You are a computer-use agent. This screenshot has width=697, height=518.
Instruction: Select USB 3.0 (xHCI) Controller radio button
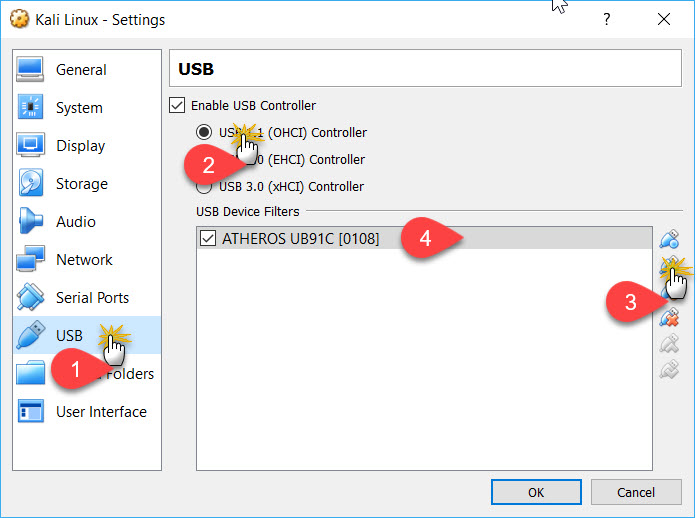[204, 186]
